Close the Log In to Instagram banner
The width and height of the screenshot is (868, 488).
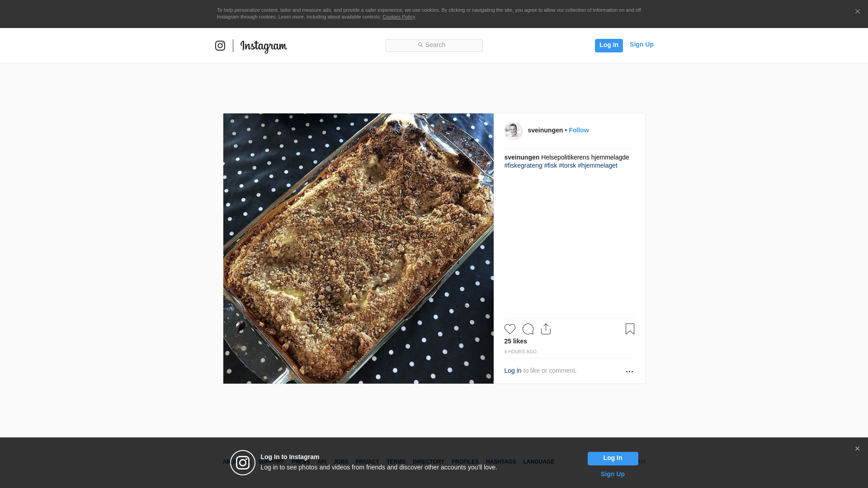click(857, 449)
